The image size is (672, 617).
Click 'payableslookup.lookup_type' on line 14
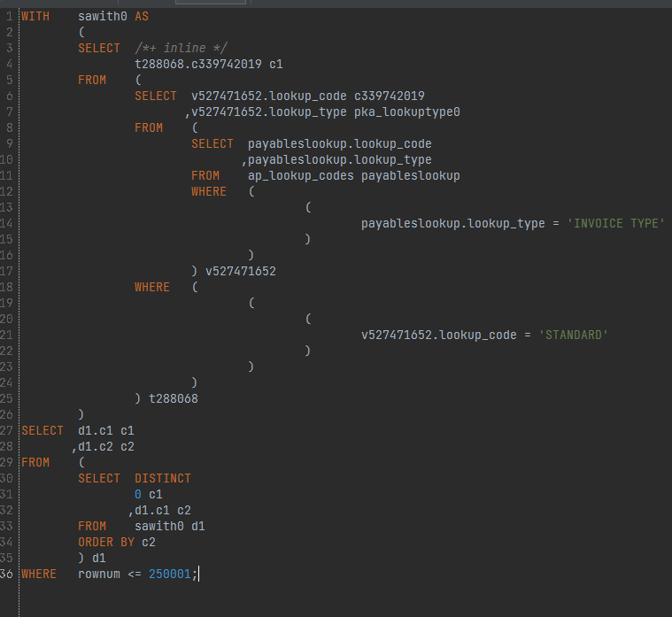[453, 224]
